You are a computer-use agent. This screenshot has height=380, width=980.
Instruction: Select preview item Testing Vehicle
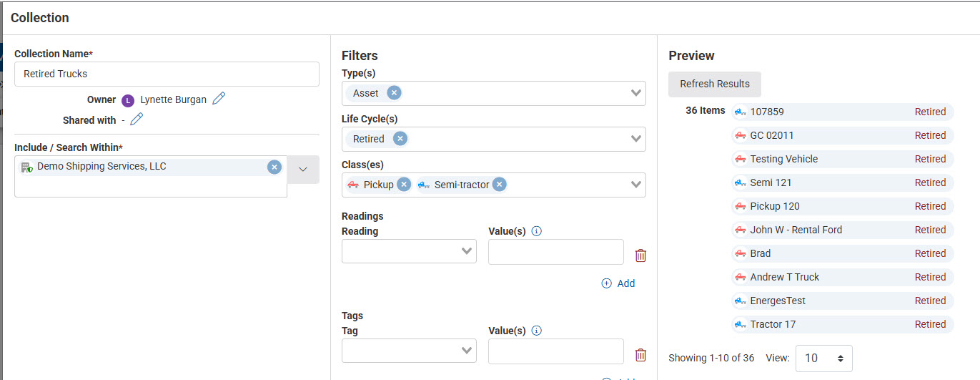[843, 159]
